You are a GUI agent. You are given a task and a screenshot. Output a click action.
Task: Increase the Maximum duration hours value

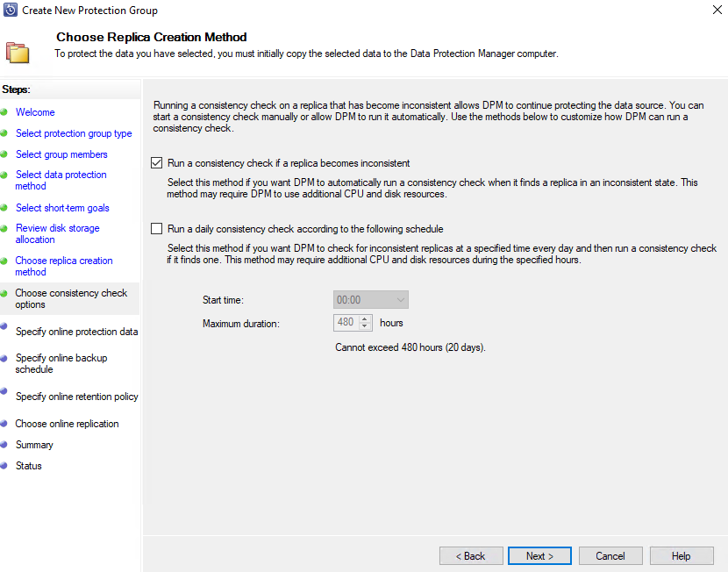[365, 319]
